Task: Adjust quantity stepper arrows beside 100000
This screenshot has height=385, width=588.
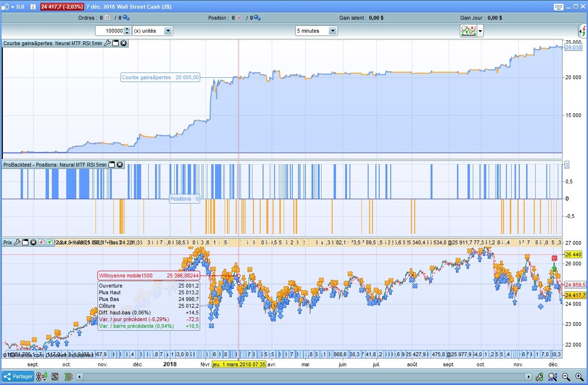Action: (x=127, y=31)
